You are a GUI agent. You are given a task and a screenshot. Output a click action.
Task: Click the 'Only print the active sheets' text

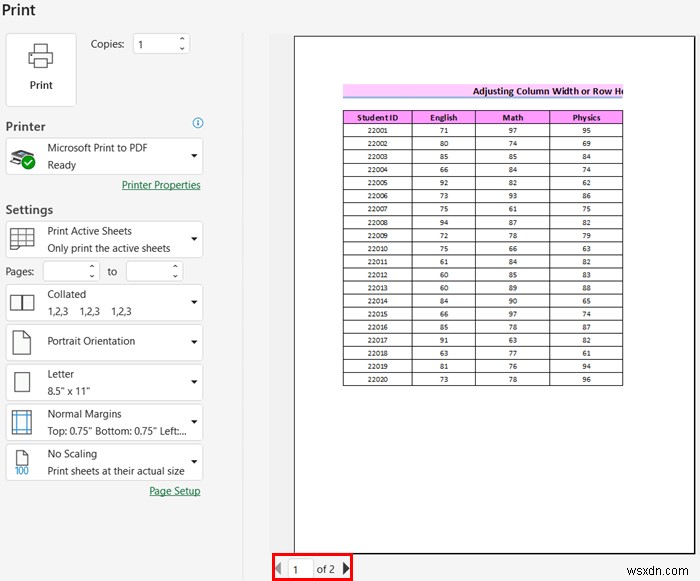point(109,248)
